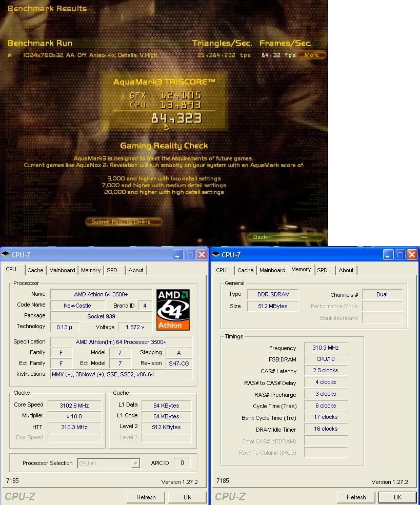Click Refresh in the right CPU-Z window
This screenshot has width=420, height=505.
pyautogui.click(x=356, y=497)
